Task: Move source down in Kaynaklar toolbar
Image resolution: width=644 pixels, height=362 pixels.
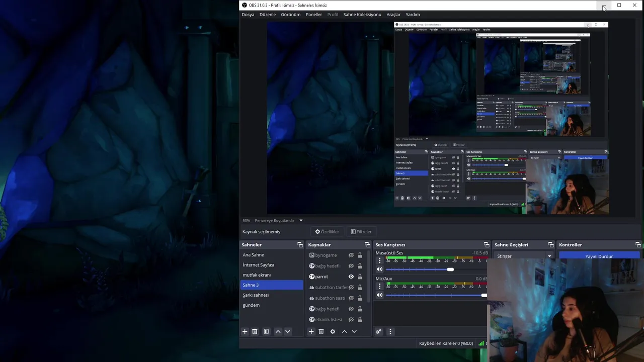Action: click(x=354, y=331)
